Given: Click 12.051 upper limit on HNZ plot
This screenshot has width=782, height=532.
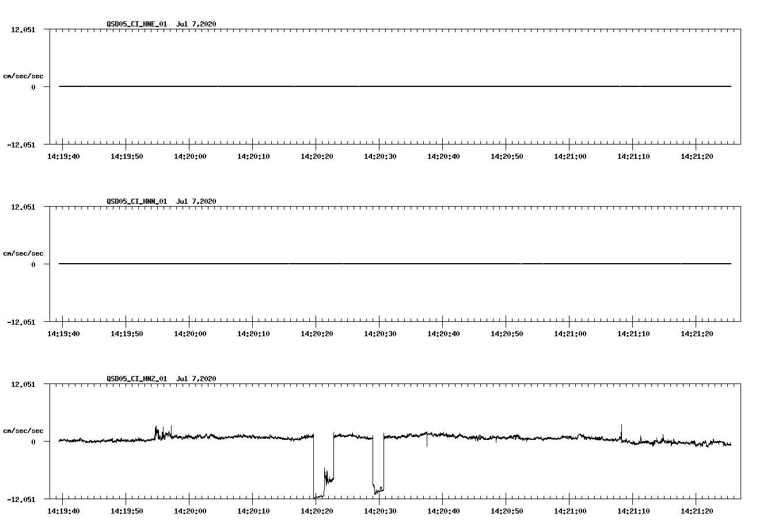Looking at the screenshot, I should (23, 384).
